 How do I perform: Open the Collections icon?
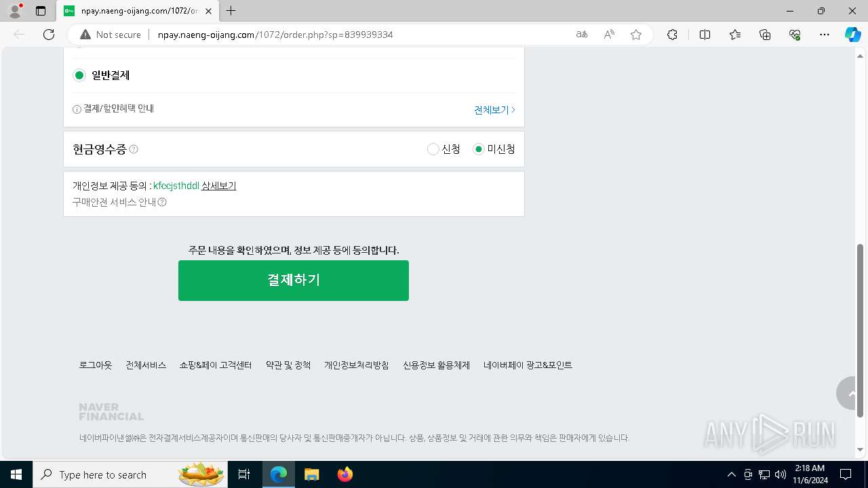765,35
